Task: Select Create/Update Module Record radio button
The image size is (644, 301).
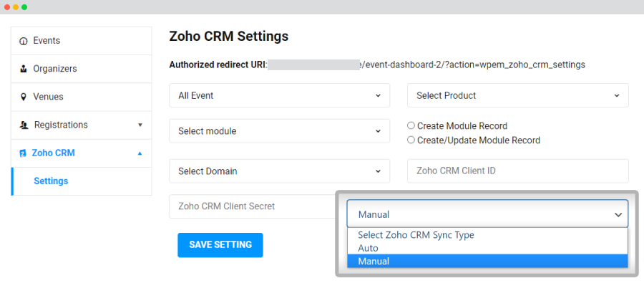Action: click(411, 140)
